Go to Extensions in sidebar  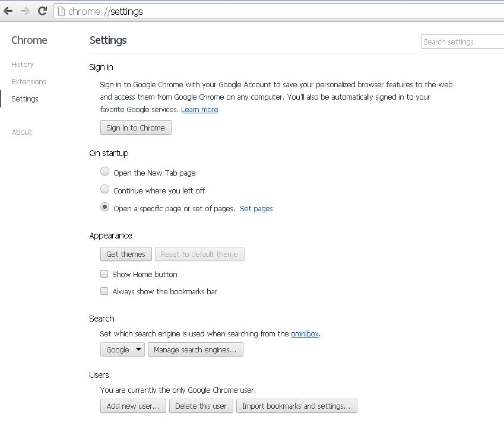[x=28, y=82]
